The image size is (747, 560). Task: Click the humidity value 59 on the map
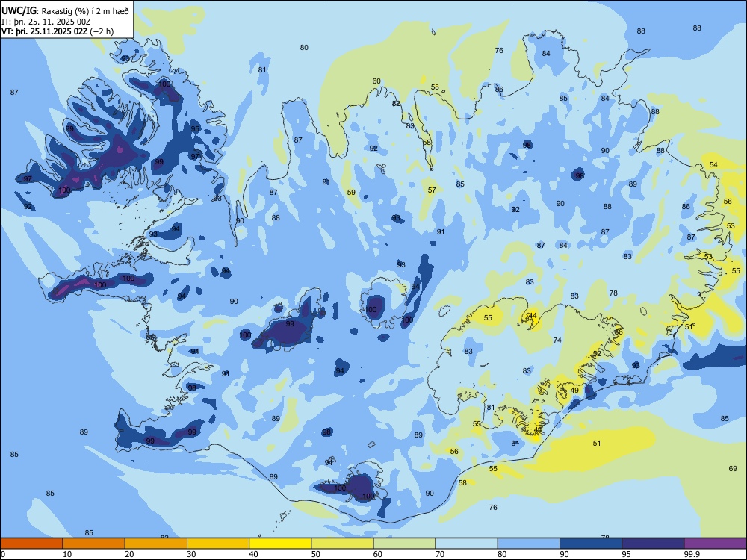pos(351,193)
